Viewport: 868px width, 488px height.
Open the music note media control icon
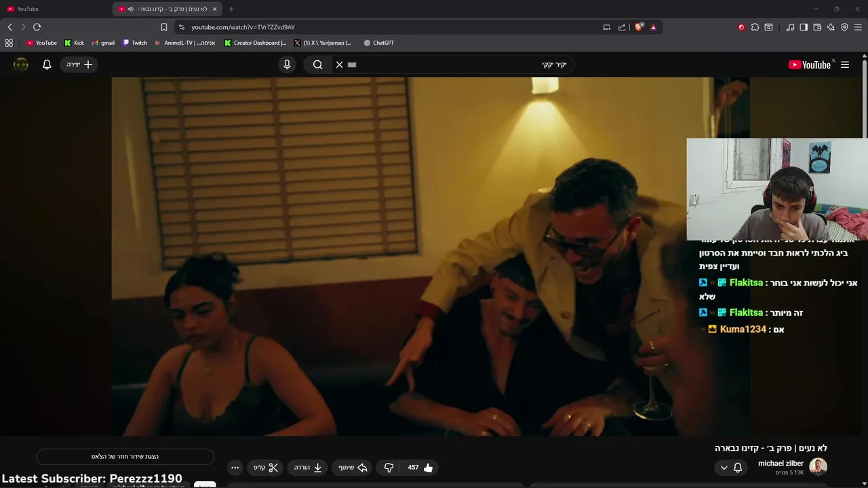point(790,27)
